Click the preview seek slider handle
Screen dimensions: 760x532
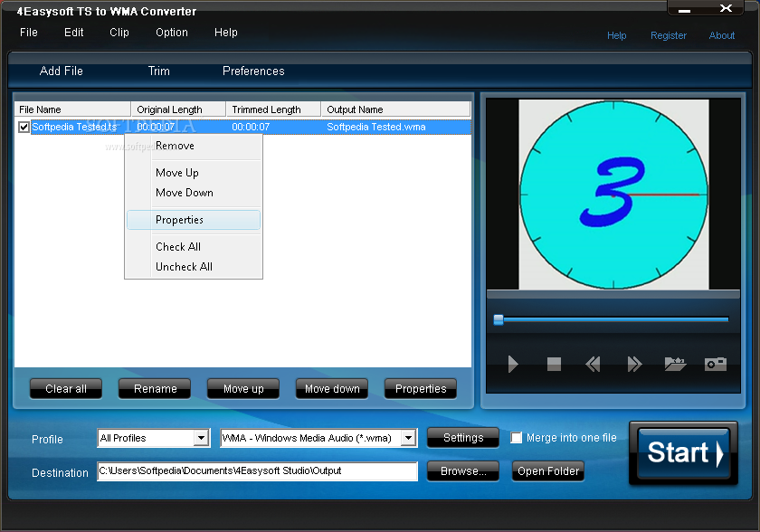tap(499, 319)
